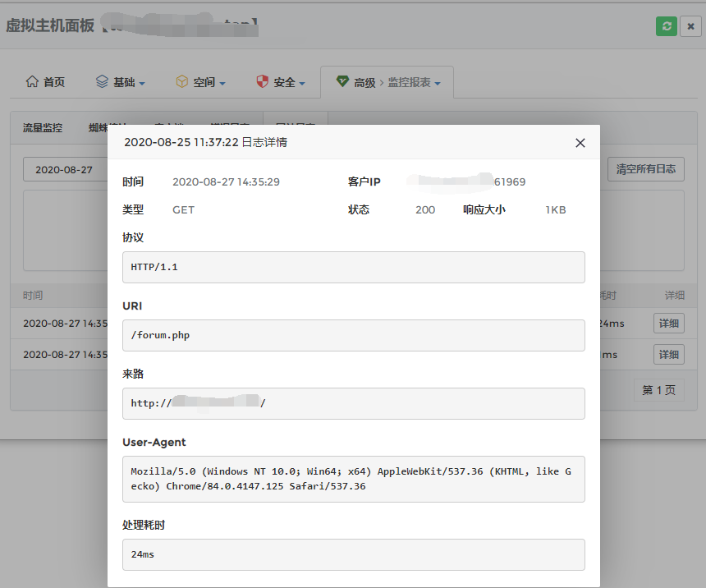Click the shield icon beside 安全

click(262, 81)
